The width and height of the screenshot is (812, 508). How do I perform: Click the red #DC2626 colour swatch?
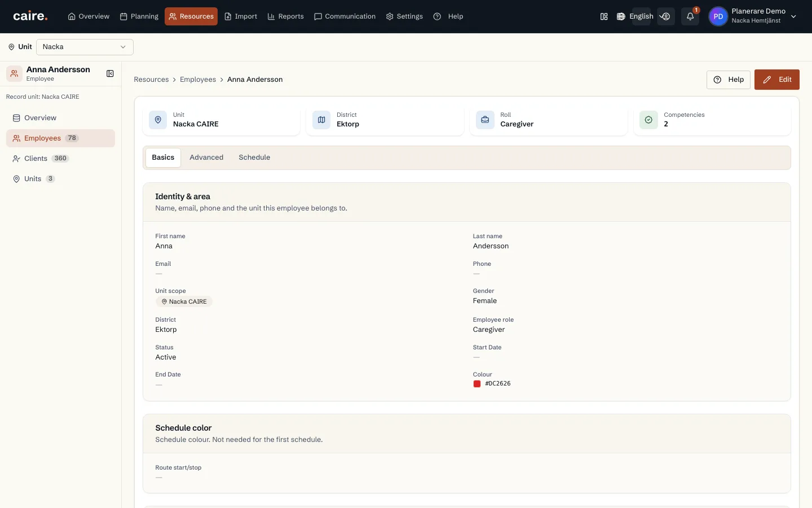tap(477, 384)
